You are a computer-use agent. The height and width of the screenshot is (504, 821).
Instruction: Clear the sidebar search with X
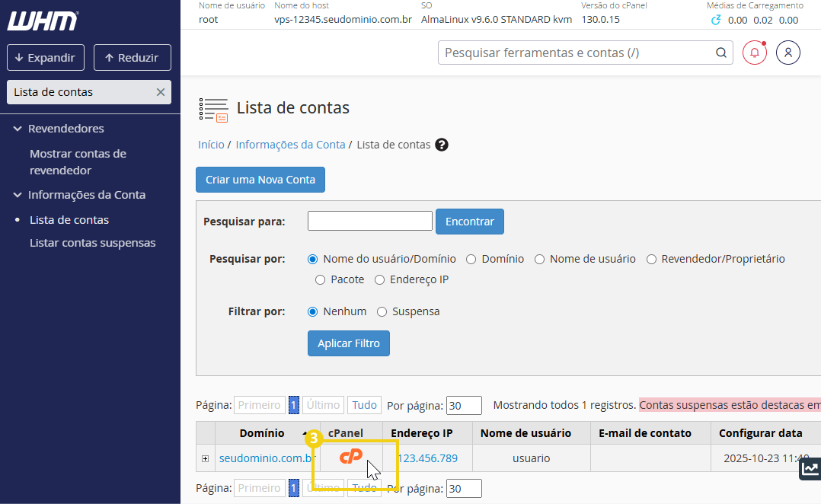(x=160, y=92)
